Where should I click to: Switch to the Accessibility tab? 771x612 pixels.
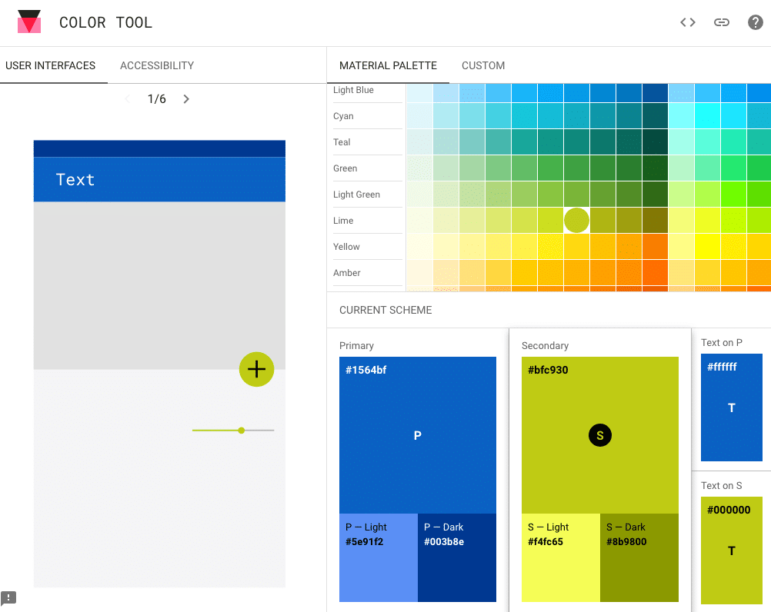click(x=157, y=65)
